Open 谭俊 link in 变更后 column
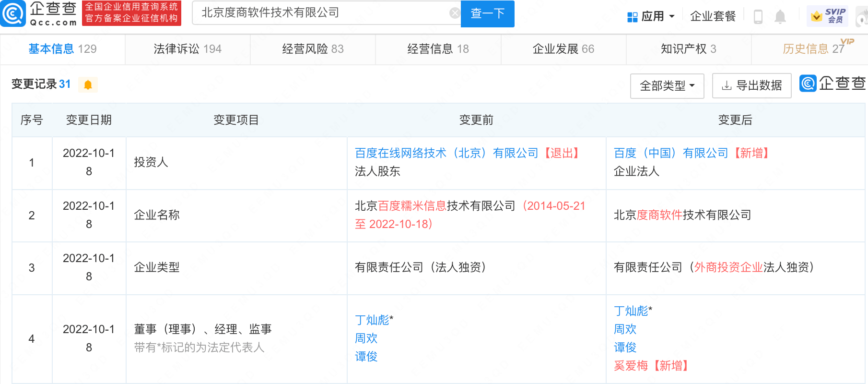Image resolution: width=868 pixels, height=384 pixels. tap(625, 348)
